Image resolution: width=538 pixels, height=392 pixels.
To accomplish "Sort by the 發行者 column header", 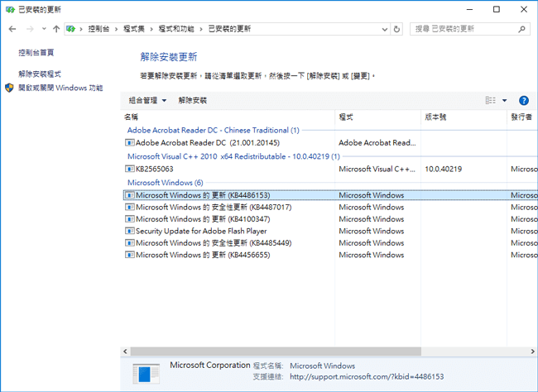I will (x=522, y=117).
